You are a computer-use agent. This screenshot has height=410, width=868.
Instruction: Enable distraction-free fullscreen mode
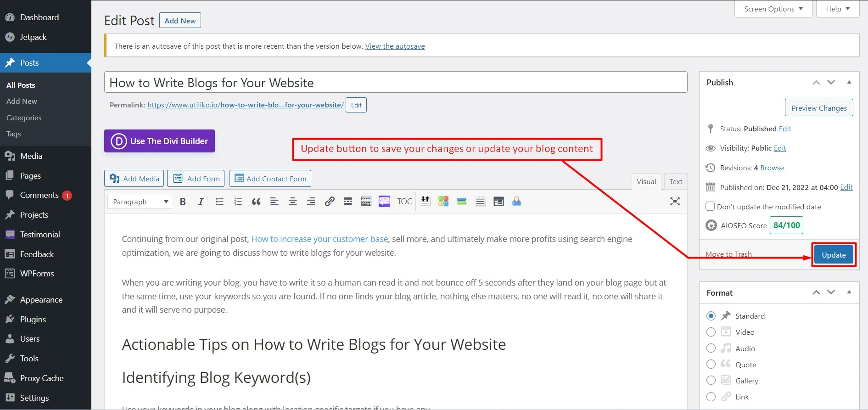[675, 202]
